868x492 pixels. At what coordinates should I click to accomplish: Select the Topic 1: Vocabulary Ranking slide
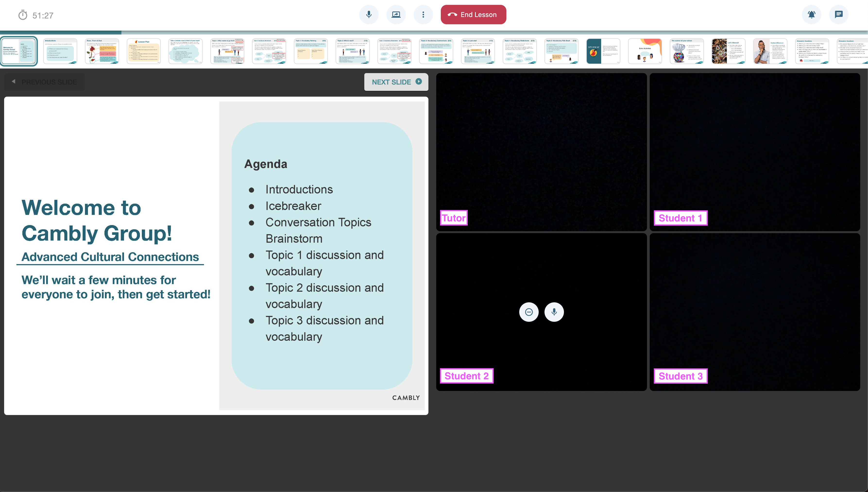pyautogui.click(x=311, y=51)
